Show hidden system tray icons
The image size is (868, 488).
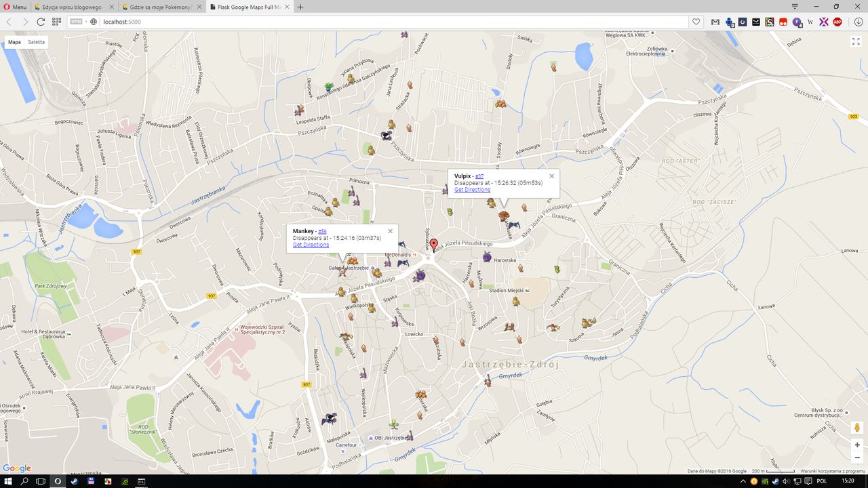coord(745,481)
